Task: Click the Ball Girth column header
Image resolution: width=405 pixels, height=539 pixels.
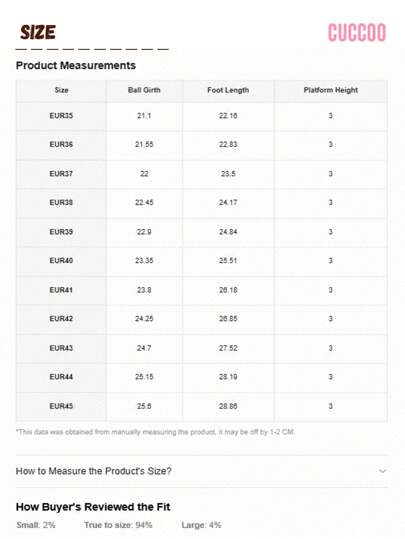Action: coord(144,90)
